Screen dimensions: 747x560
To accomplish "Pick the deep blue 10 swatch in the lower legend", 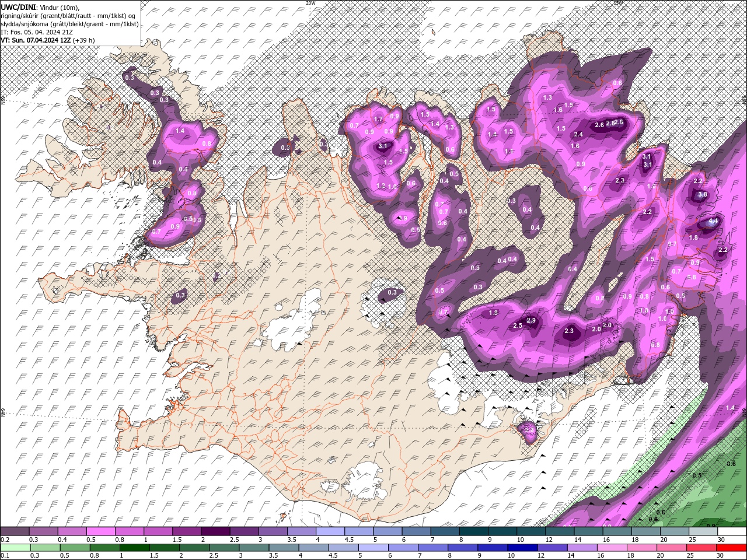I will tap(522, 548).
